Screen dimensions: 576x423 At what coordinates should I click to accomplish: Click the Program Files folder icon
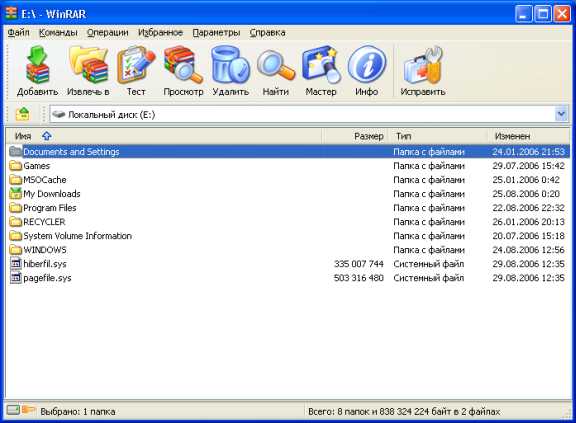[15, 208]
